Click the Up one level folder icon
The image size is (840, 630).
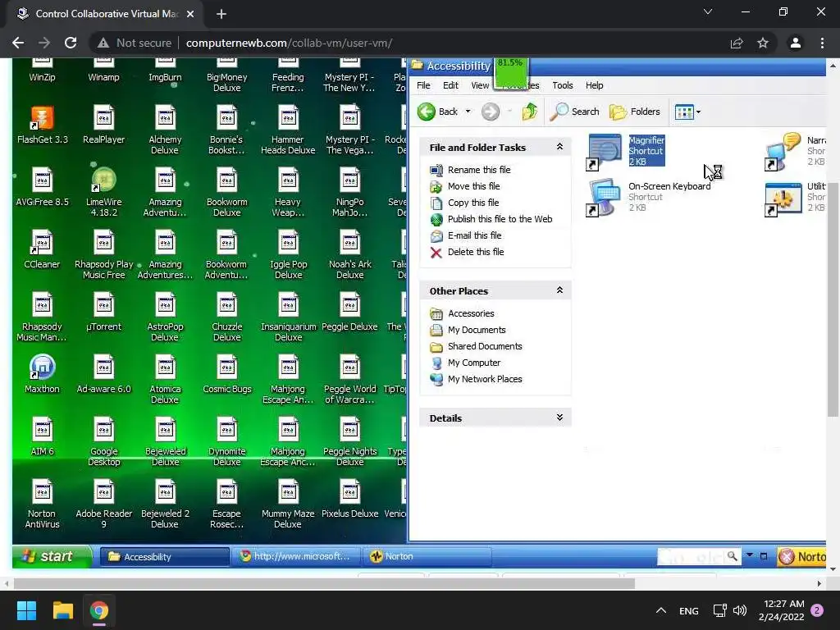tap(529, 112)
